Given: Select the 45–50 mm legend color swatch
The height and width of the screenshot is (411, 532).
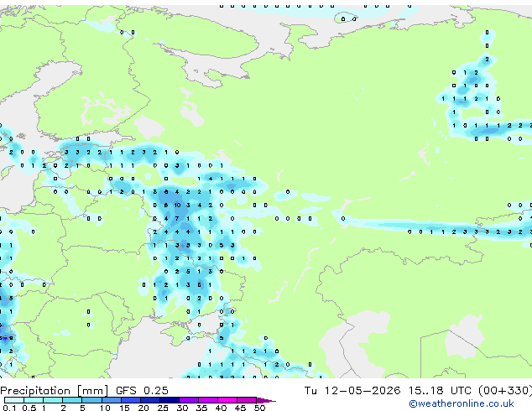Looking at the screenshot, I should [x=247, y=400].
